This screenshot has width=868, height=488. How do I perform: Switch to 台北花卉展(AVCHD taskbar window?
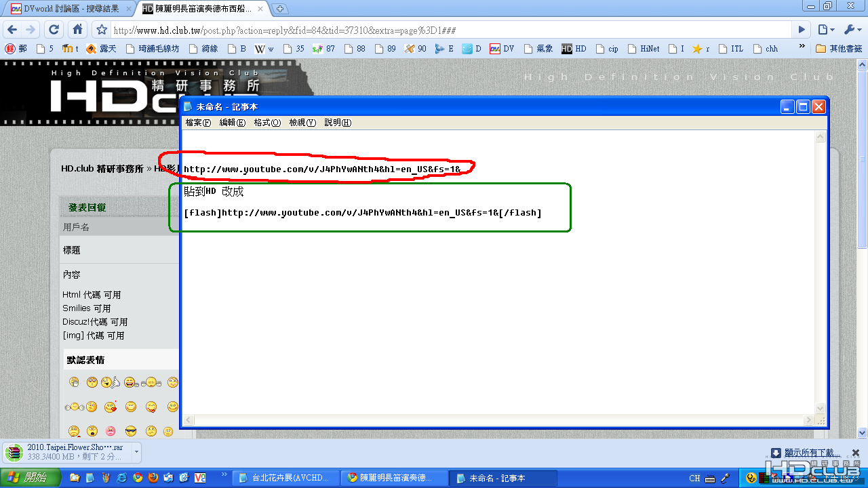[x=287, y=478]
